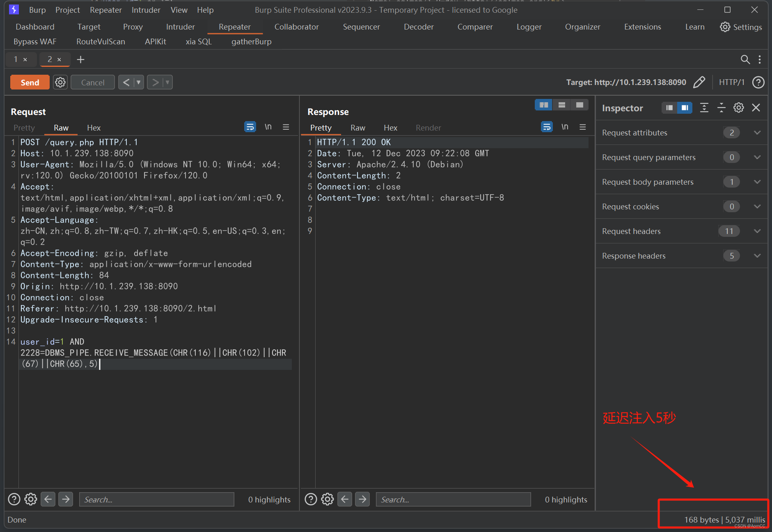Click the search magnifier icon on the tab bar
This screenshot has width=772, height=532.
click(745, 60)
